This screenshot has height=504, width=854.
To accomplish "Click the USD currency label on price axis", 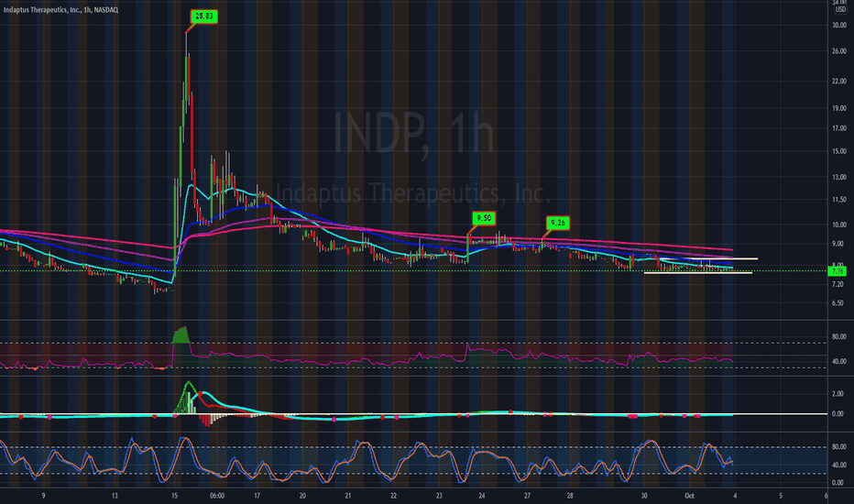I will tap(841, 9).
